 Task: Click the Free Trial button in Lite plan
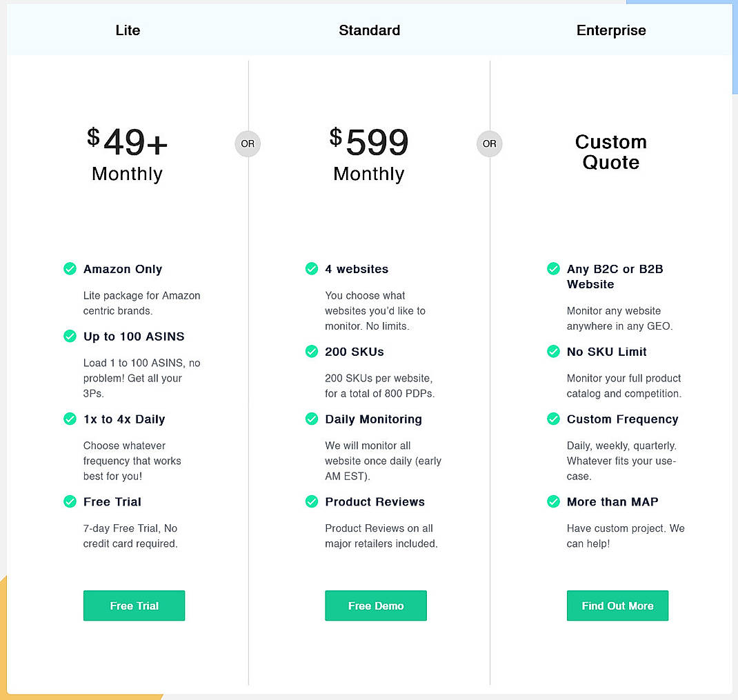pyautogui.click(x=134, y=606)
